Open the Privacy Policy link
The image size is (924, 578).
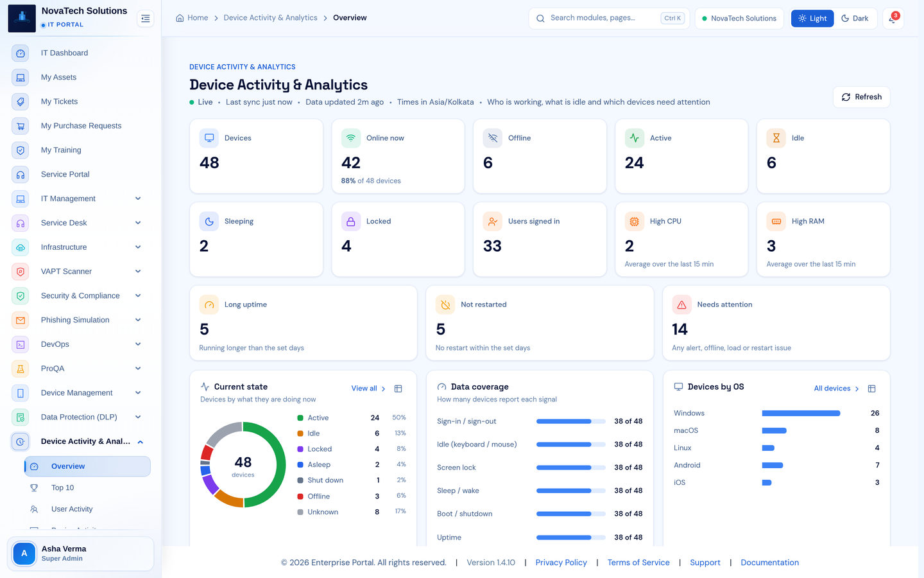pos(561,563)
